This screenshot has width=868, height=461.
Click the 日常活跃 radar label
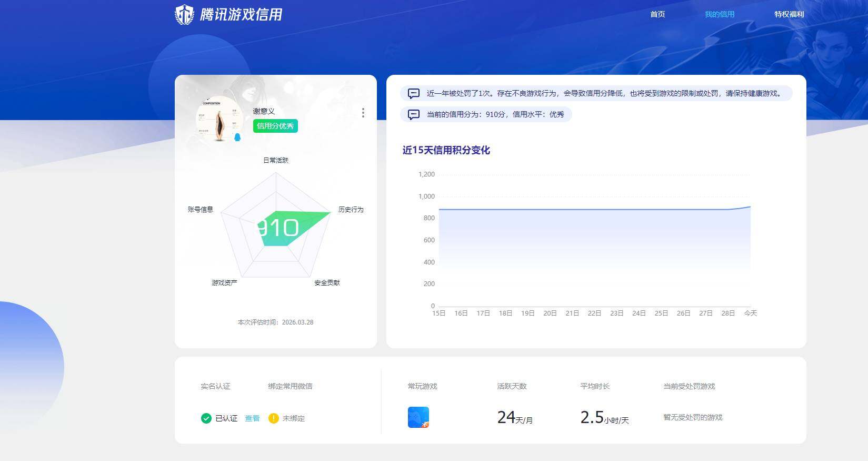tap(276, 160)
